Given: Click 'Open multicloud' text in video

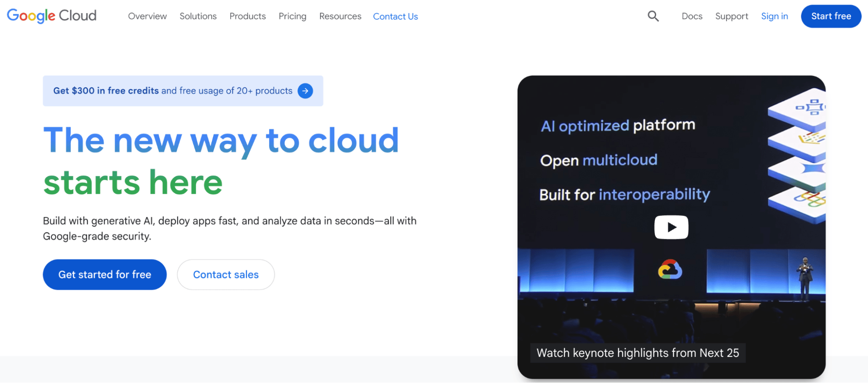Looking at the screenshot, I should pos(599,160).
